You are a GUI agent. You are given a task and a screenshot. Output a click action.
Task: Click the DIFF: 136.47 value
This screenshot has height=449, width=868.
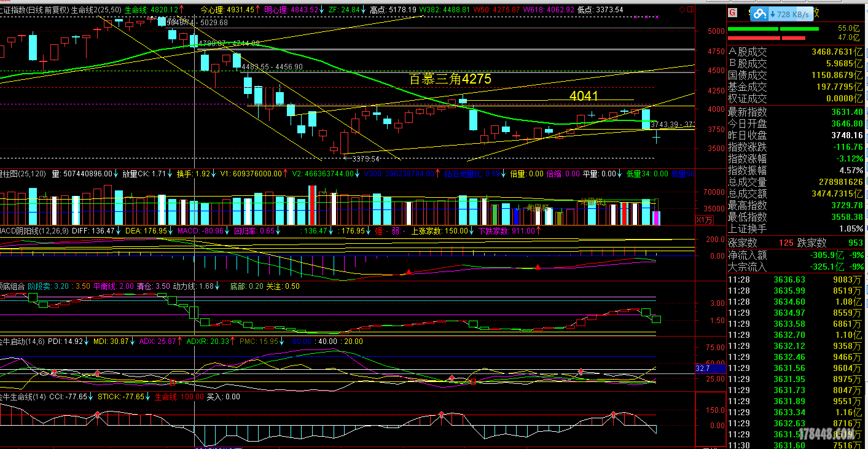click(x=93, y=230)
